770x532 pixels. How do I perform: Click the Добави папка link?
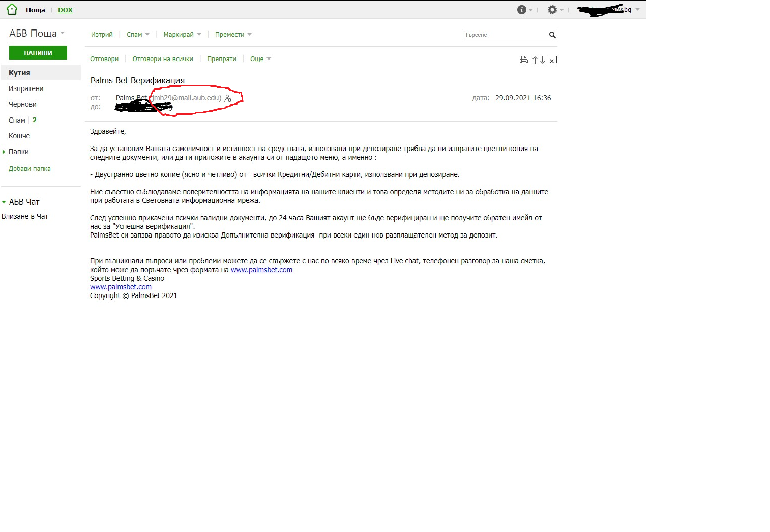[x=29, y=169]
